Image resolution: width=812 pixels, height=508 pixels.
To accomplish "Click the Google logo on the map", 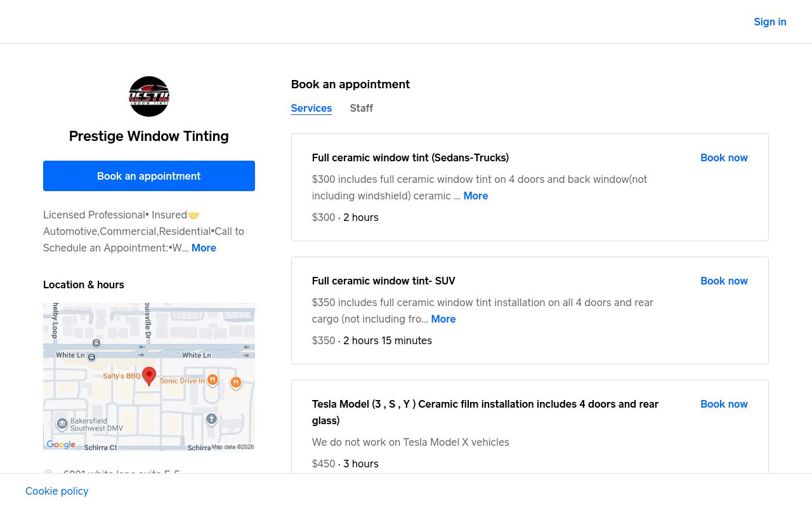I will [x=61, y=444].
